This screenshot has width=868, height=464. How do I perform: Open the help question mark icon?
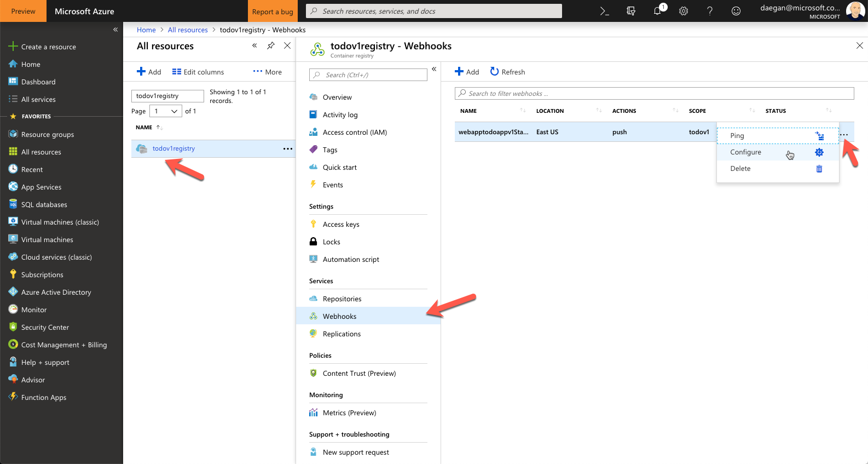pyautogui.click(x=710, y=11)
